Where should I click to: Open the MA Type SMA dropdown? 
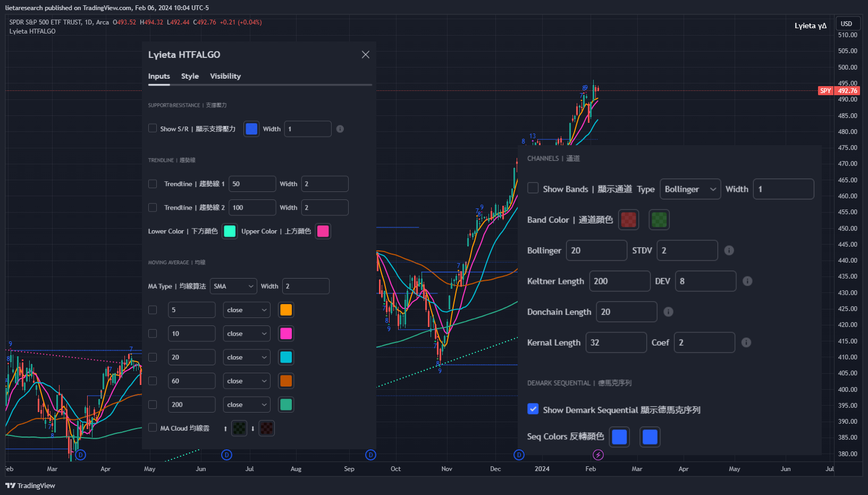(x=233, y=286)
